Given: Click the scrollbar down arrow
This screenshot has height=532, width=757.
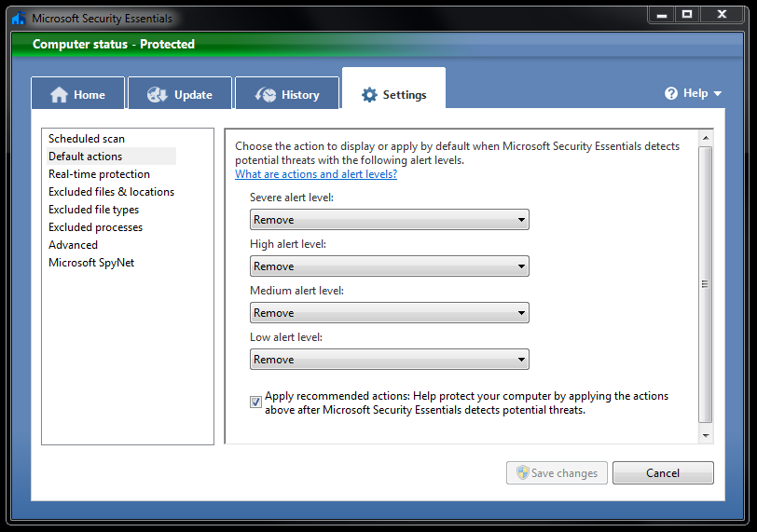Looking at the screenshot, I should point(706,435).
